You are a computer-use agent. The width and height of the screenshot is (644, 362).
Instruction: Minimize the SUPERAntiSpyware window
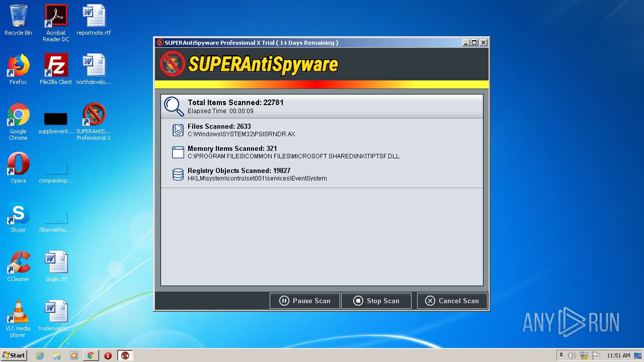click(466, 43)
